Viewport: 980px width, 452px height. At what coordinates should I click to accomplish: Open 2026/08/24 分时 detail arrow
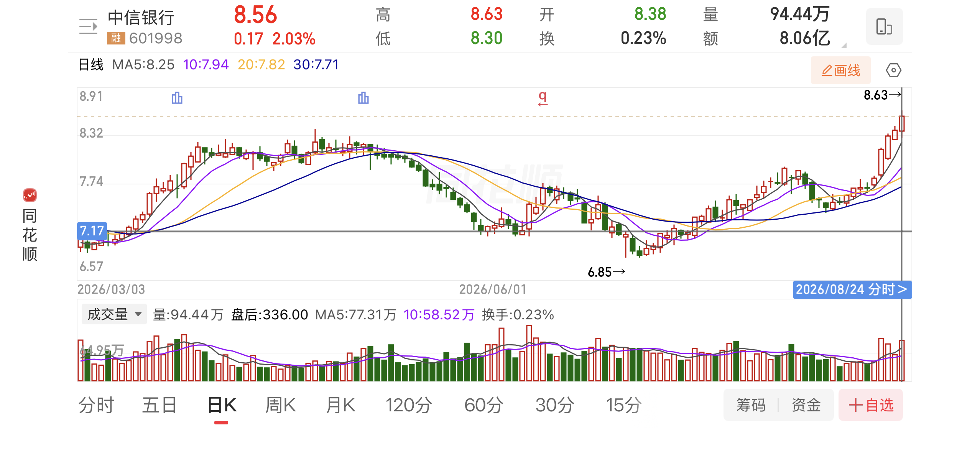(x=852, y=289)
